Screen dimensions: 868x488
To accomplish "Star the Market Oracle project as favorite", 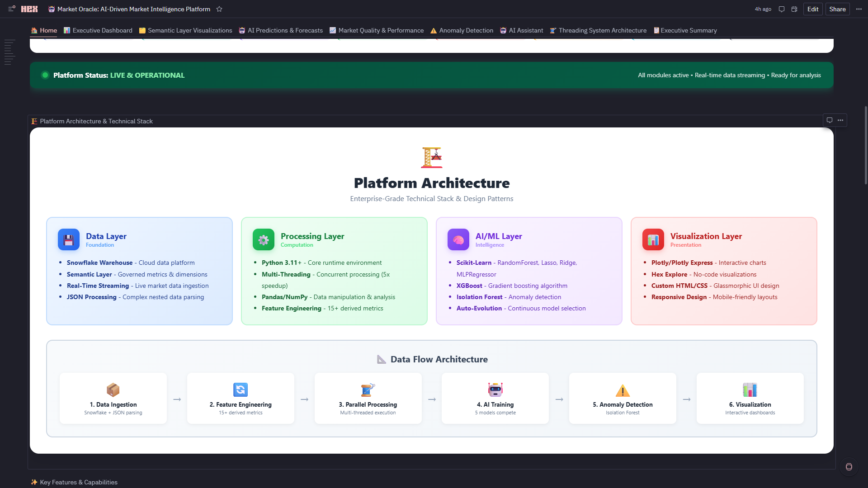I will pos(219,9).
